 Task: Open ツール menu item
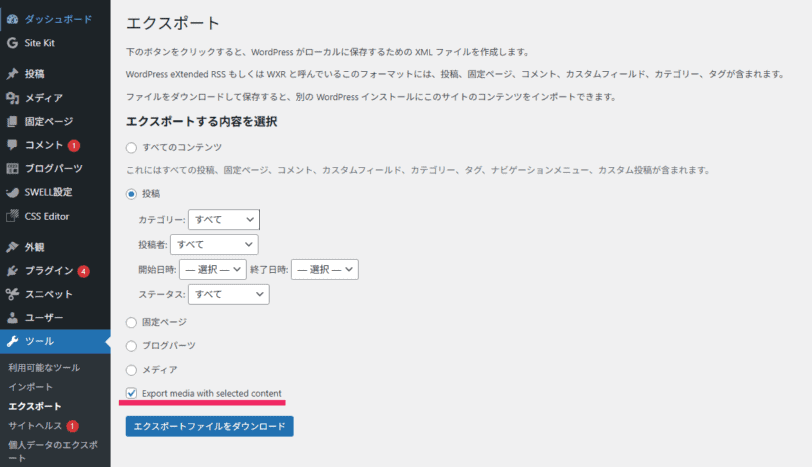pos(55,341)
